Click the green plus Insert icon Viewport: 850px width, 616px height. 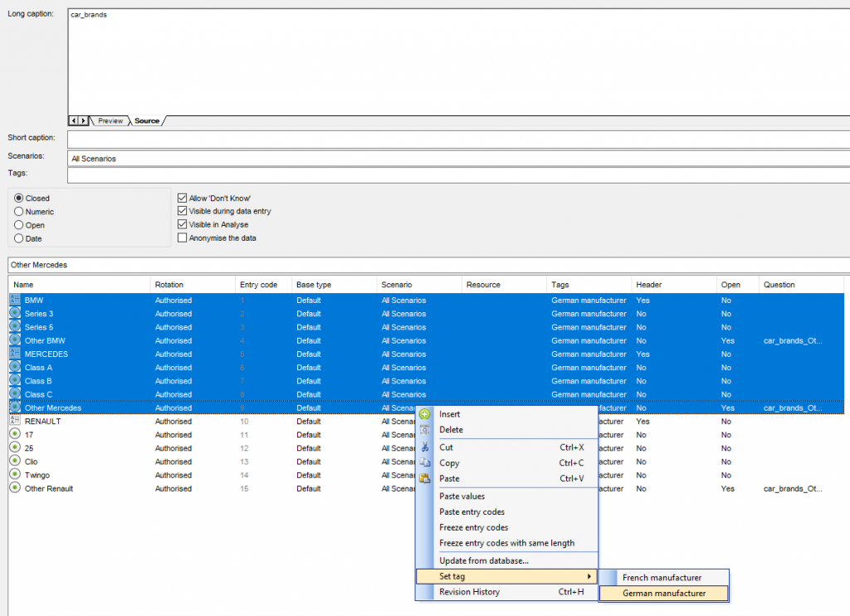pyautogui.click(x=424, y=414)
